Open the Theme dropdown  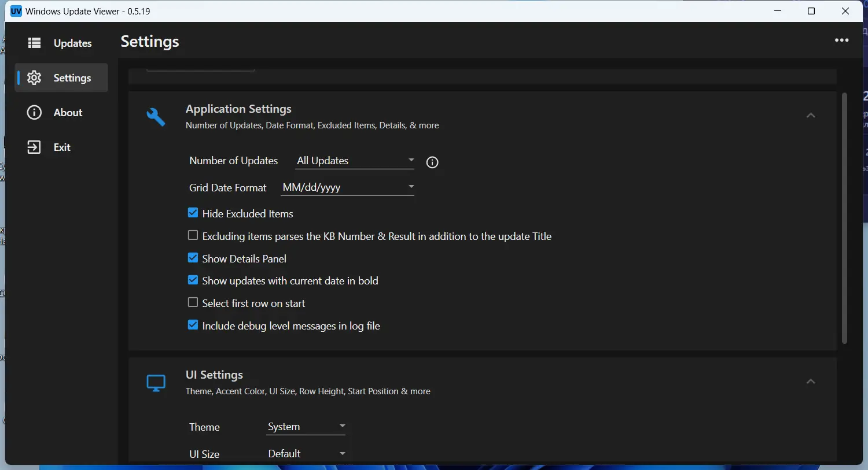pos(306,427)
